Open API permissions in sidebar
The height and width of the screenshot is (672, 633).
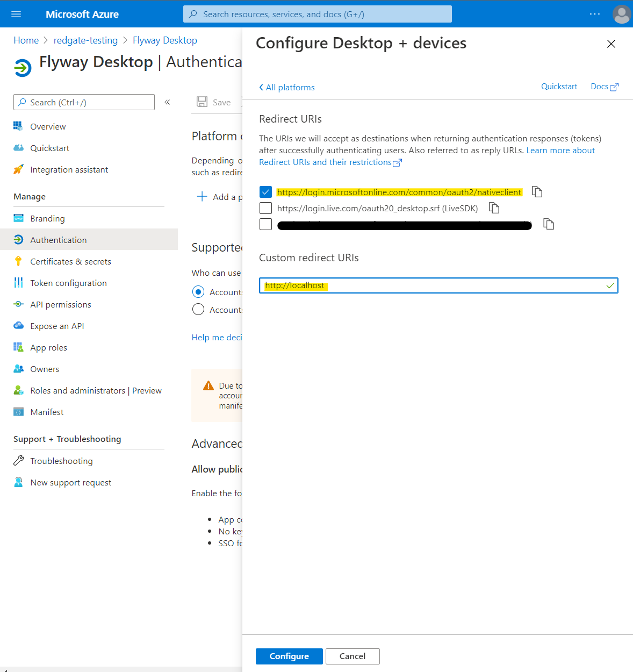tap(61, 305)
